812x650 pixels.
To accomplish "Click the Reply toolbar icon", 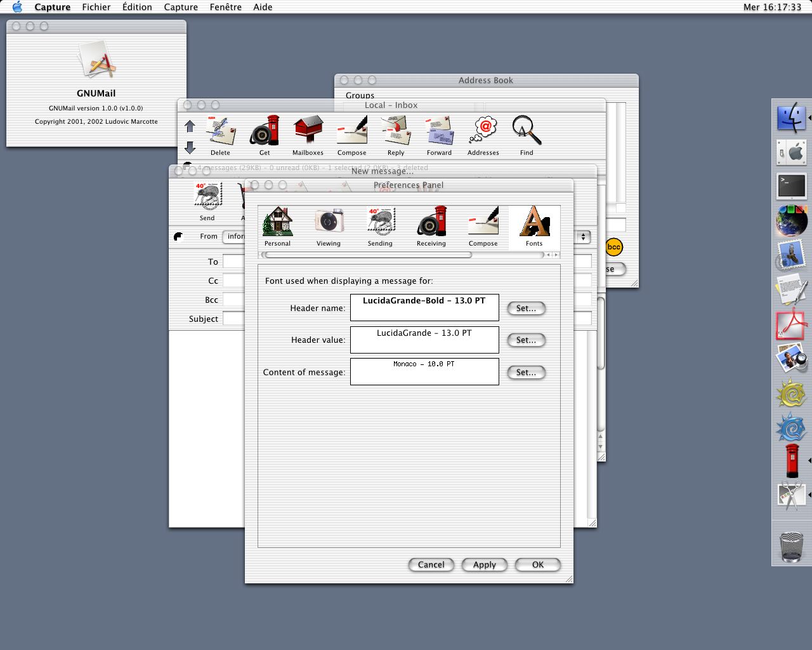I will pyautogui.click(x=396, y=135).
